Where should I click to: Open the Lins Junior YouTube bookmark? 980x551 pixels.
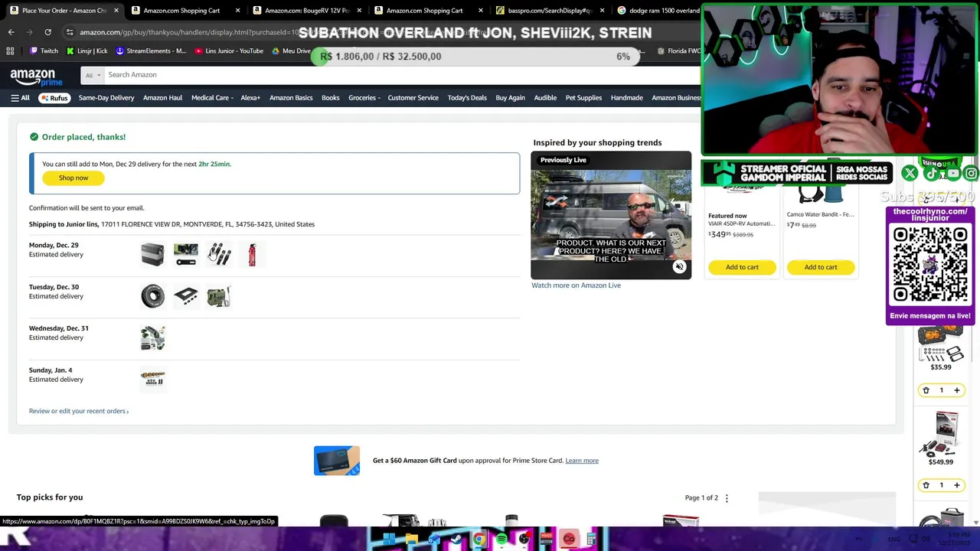pos(229,51)
